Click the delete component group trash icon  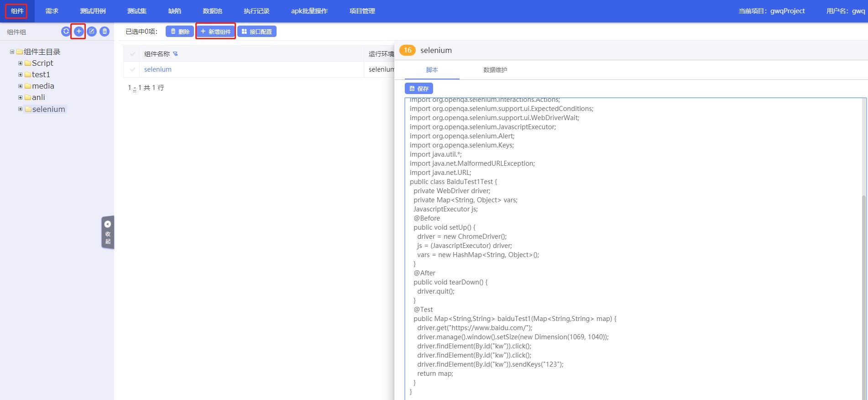pos(105,32)
